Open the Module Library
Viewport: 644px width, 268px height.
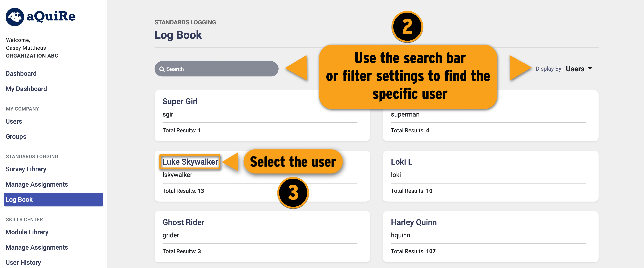[x=27, y=232]
